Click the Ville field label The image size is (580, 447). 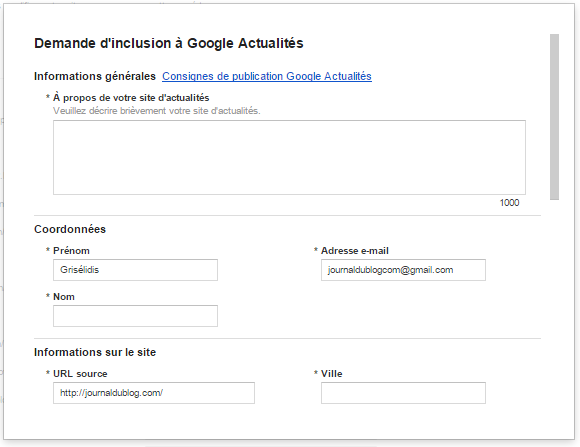331,374
